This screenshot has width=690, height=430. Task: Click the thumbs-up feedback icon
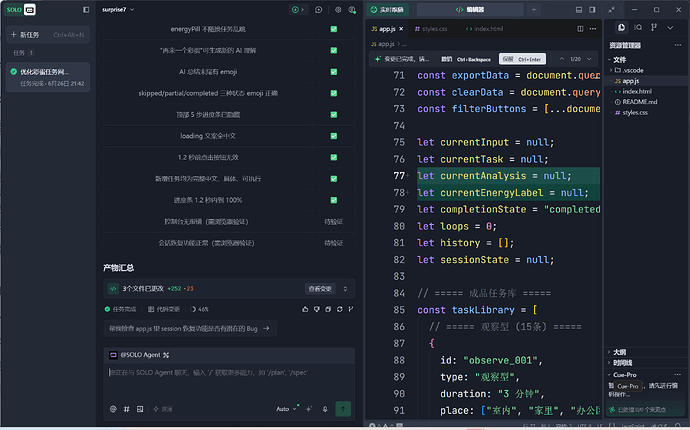(x=305, y=309)
